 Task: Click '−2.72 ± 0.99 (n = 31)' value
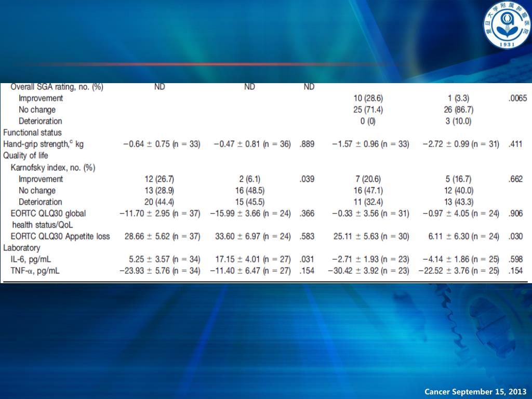point(461,144)
